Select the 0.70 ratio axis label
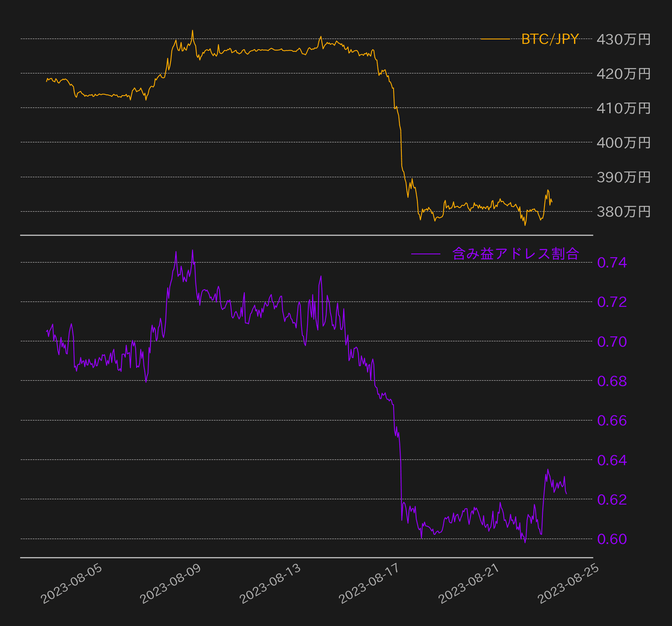 612,341
